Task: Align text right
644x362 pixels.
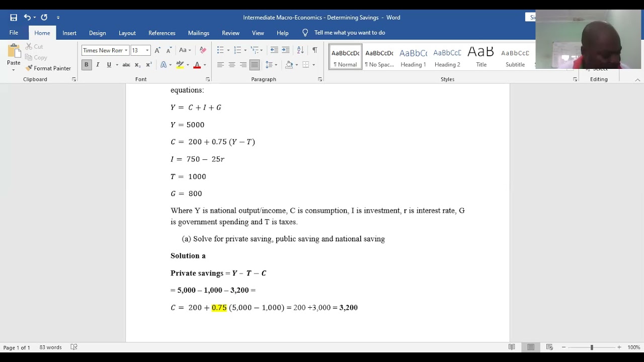Action: [x=243, y=65]
